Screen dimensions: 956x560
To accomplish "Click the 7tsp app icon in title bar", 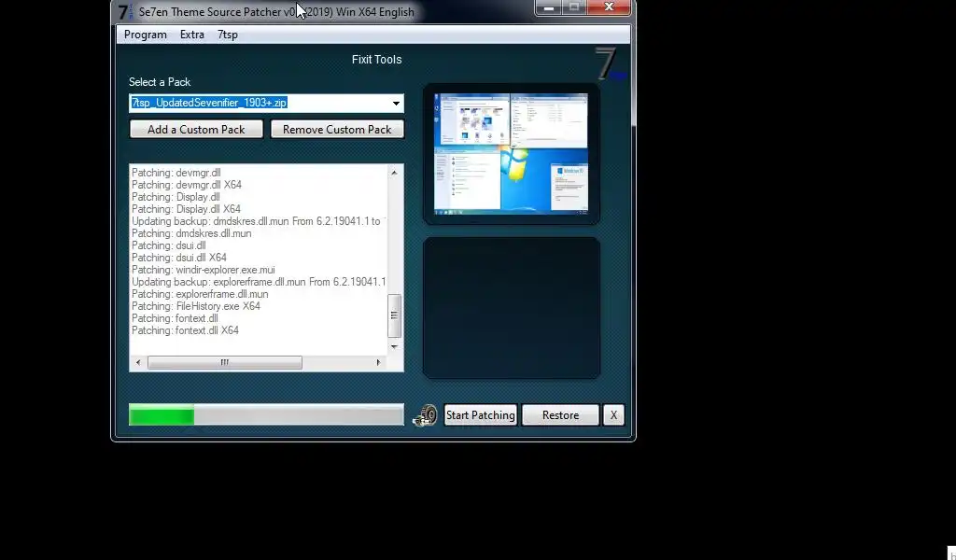I will click(125, 11).
